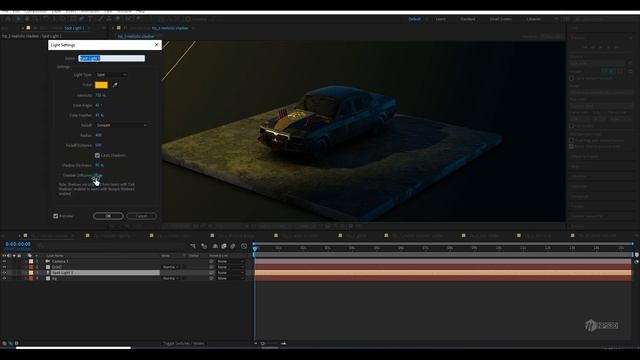Switch to the Learn workspace
This screenshot has width=640, height=360.
click(x=441, y=19)
